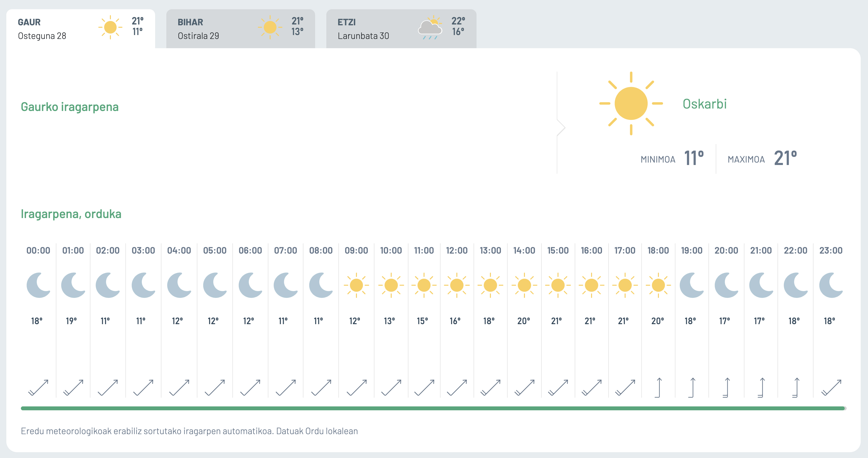Click the sun icon for 18:00

pos(658,285)
